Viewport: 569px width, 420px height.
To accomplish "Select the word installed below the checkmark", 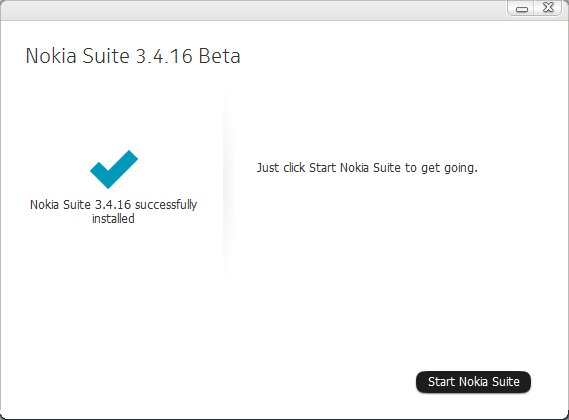I will point(113,219).
